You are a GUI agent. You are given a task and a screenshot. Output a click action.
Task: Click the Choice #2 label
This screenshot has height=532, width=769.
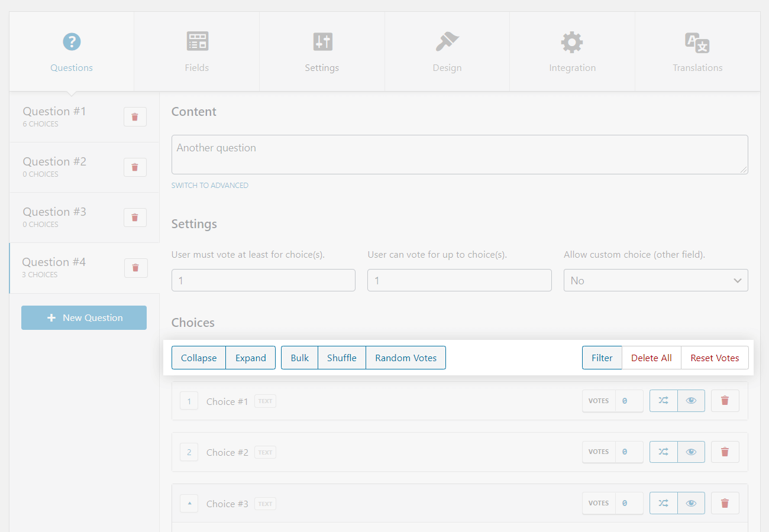(227, 453)
